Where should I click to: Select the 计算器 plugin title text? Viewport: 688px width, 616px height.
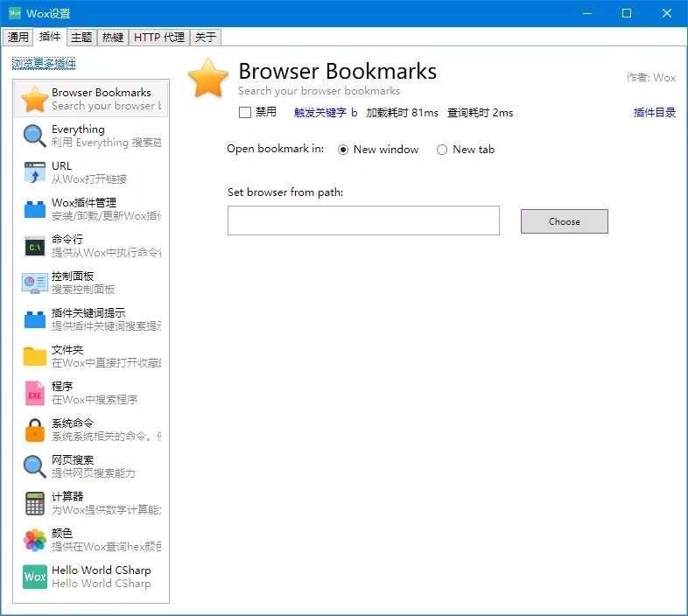pyautogui.click(x=67, y=496)
